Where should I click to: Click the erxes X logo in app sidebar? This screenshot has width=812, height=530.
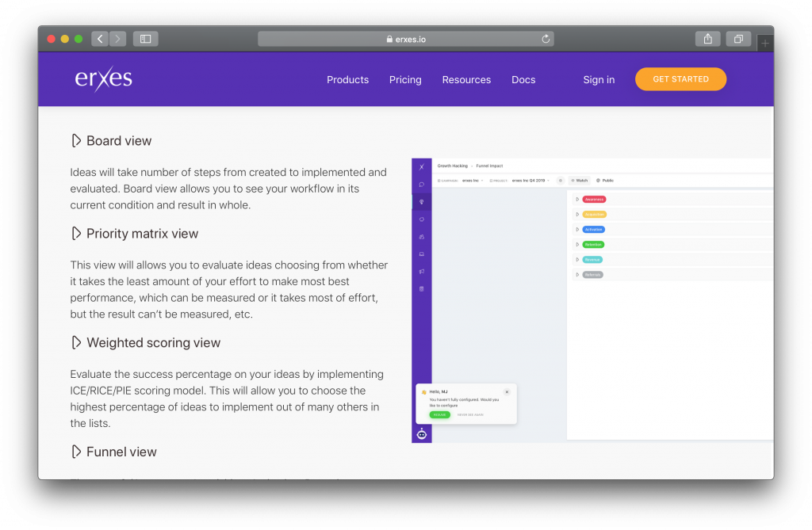(x=422, y=166)
